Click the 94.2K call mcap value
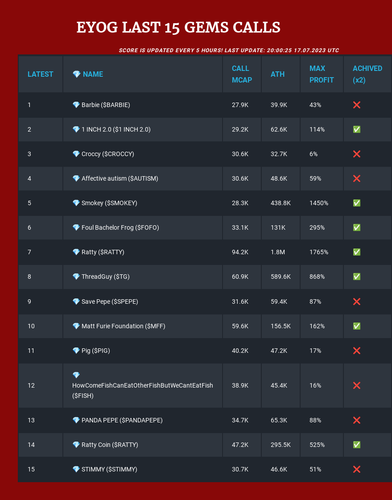Screen dimensions: 392x500 point(240,252)
